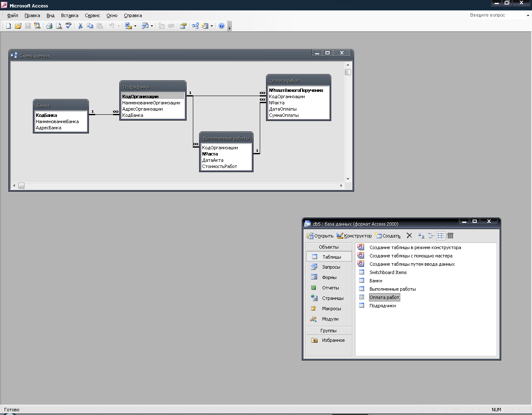This screenshot has height=415, width=532.
Task: Switch to List view icon
Action: (441, 235)
